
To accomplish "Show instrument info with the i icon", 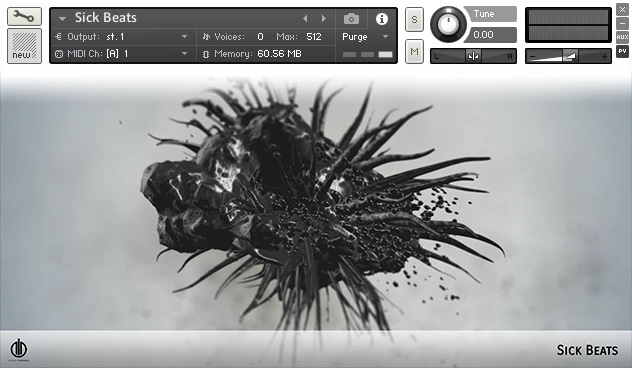I will tap(382, 19).
